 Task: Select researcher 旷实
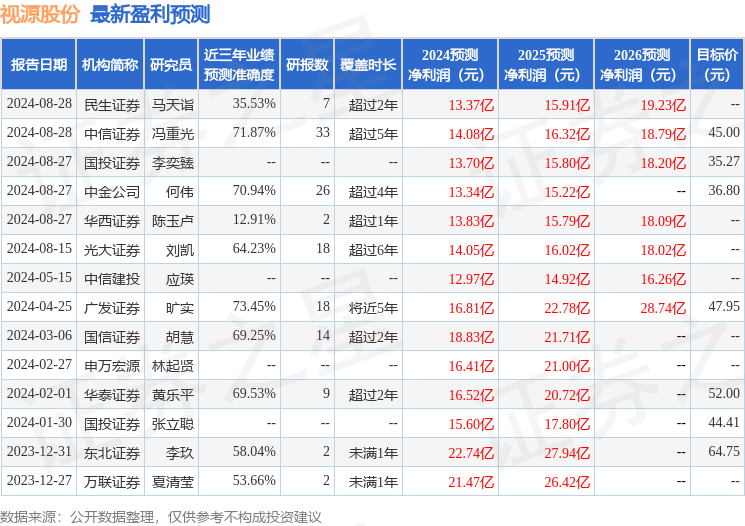(180, 307)
